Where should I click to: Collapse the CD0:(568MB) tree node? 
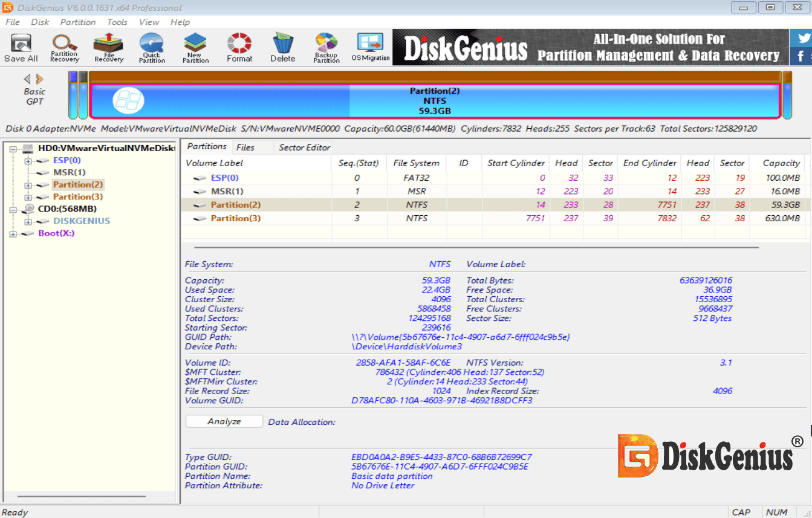tap(13, 209)
